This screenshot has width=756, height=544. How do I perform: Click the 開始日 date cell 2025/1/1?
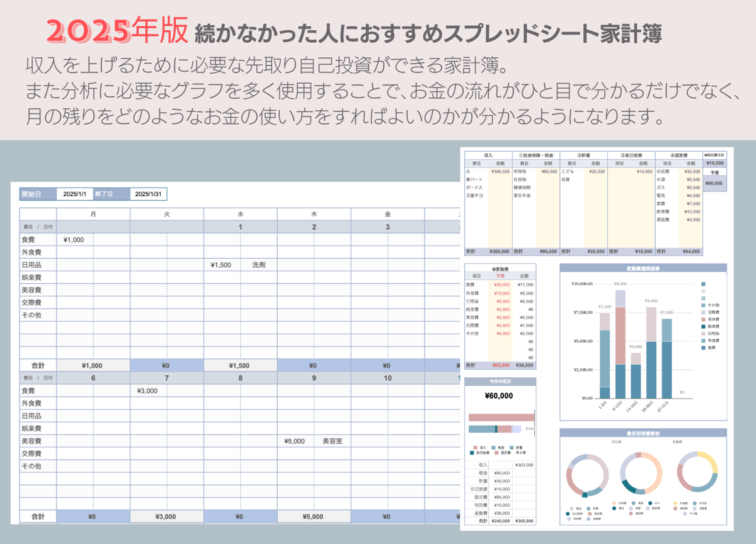point(75,195)
